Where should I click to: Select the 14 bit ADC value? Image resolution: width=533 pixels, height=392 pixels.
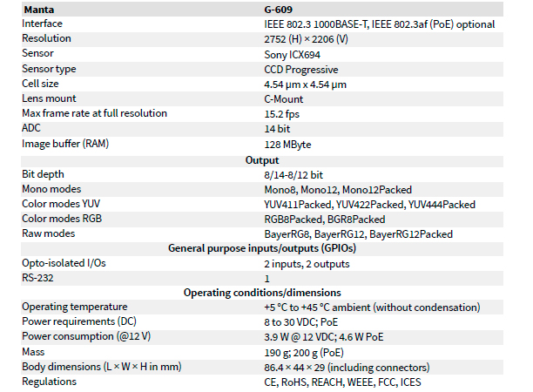[x=277, y=129]
